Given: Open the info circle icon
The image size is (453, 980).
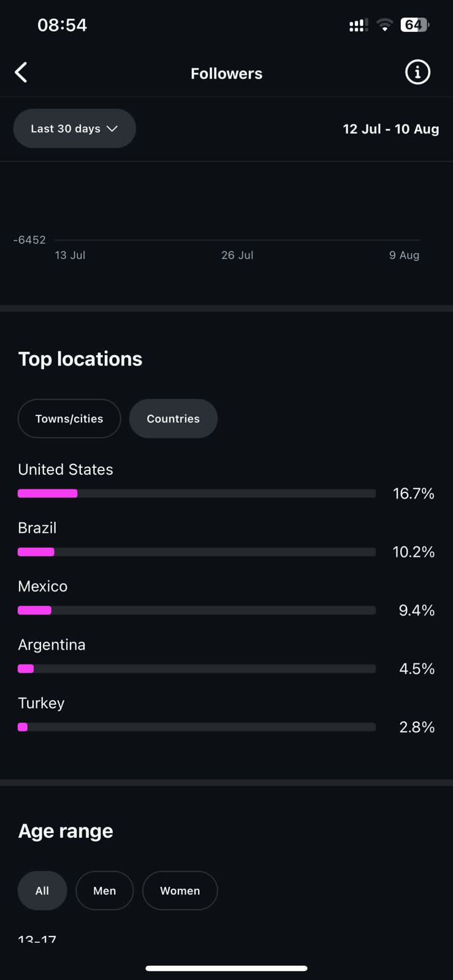Looking at the screenshot, I should pyautogui.click(x=417, y=72).
